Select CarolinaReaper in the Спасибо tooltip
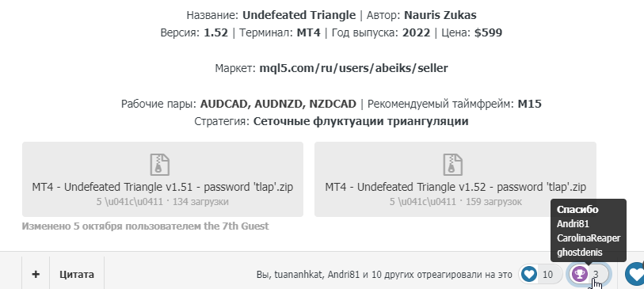644x289 pixels. tap(589, 238)
